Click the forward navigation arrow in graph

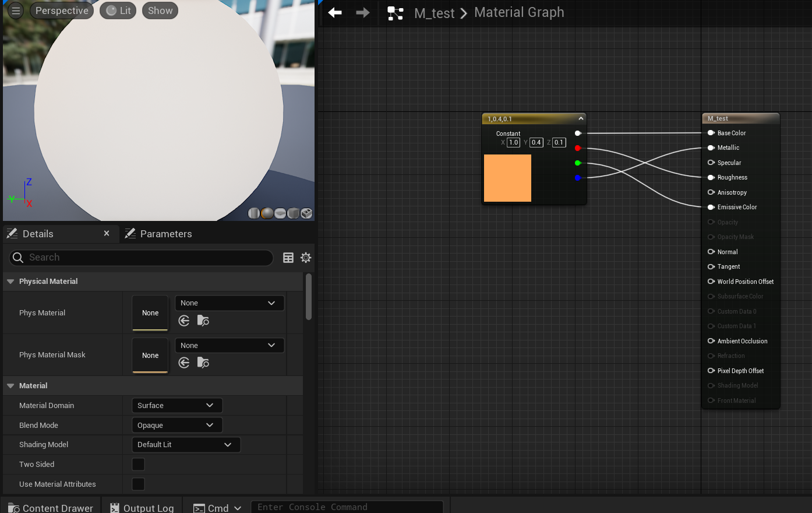pyautogui.click(x=363, y=13)
